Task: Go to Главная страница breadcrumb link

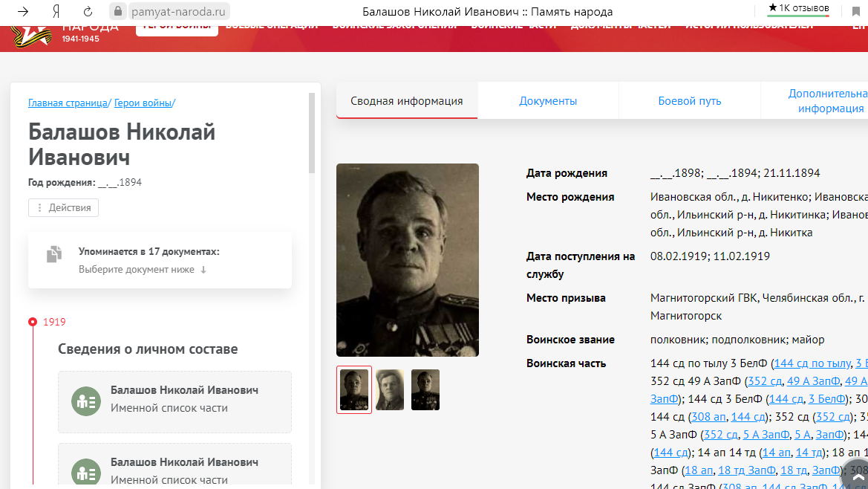Action: click(68, 103)
